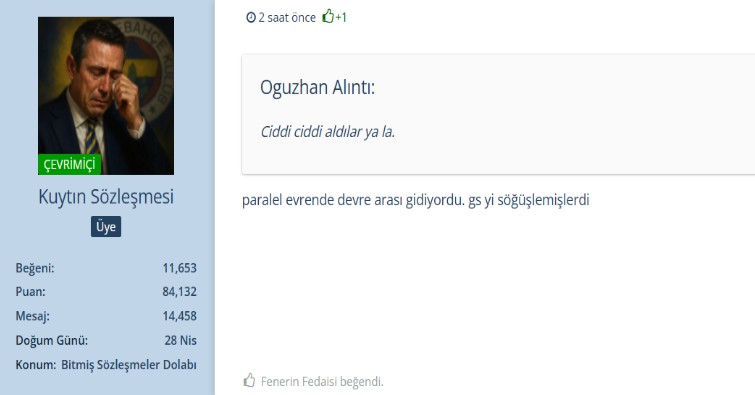Open Kuytın Sözleşmesi profile link
This screenshot has height=395, width=755.
tap(106, 197)
